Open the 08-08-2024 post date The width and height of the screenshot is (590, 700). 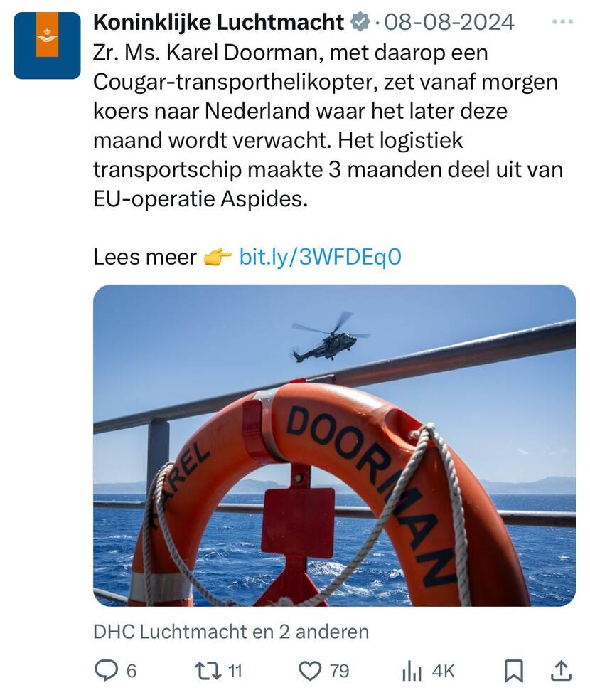(x=449, y=22)
